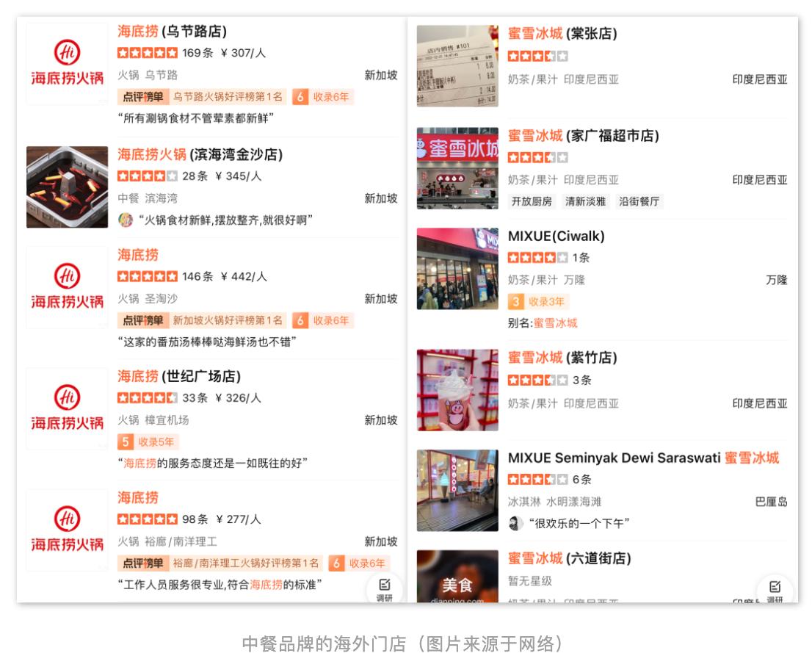Click the reviewer avatar beside 很欢乐的一个下午
Viewport: 812px width, 667px height.
pyautogui.click(x=515, y=524)
